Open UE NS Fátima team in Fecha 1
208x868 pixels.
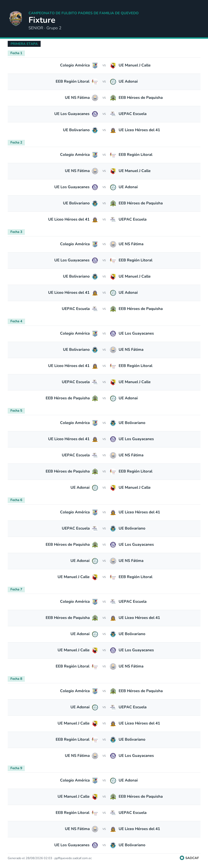[x=77, y=98]
